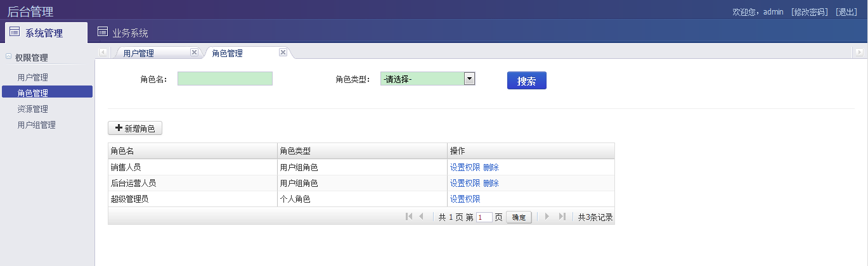Collapse the 权限管理 sidebar group
Image resolution: width=868 pixels, height=266 pixels.
point(9,56)
